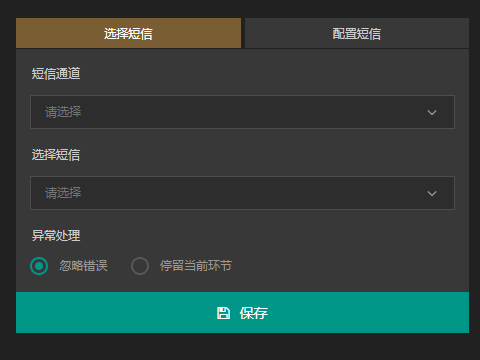The width and height of the screenshot is (480, 360).
Task: Open the 短信通道 dropdown field
Action: pos(242,112)
